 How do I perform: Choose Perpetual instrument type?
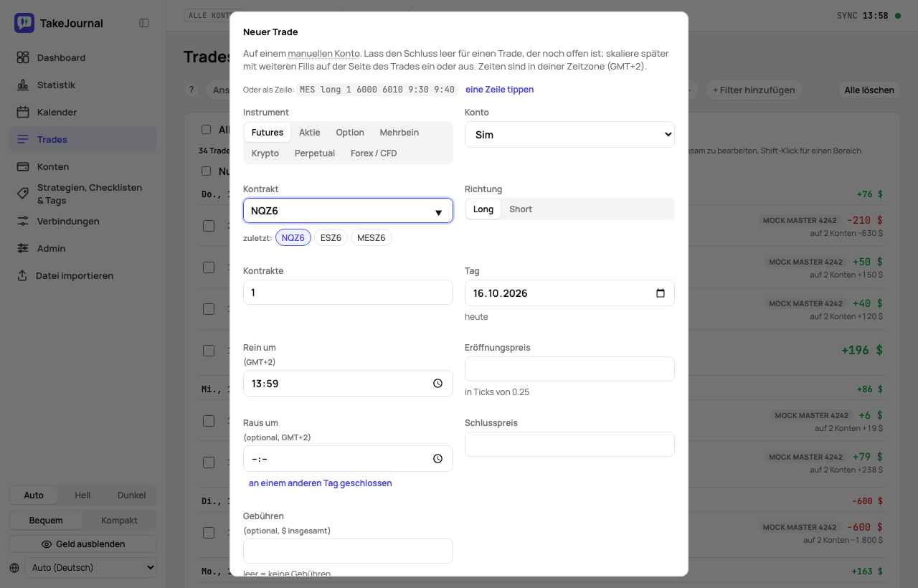pyautogui.click(x=315, y=153)
